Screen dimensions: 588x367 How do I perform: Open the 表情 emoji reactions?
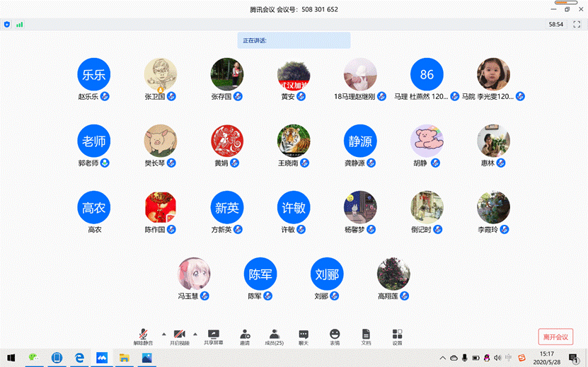pos(335,335)
